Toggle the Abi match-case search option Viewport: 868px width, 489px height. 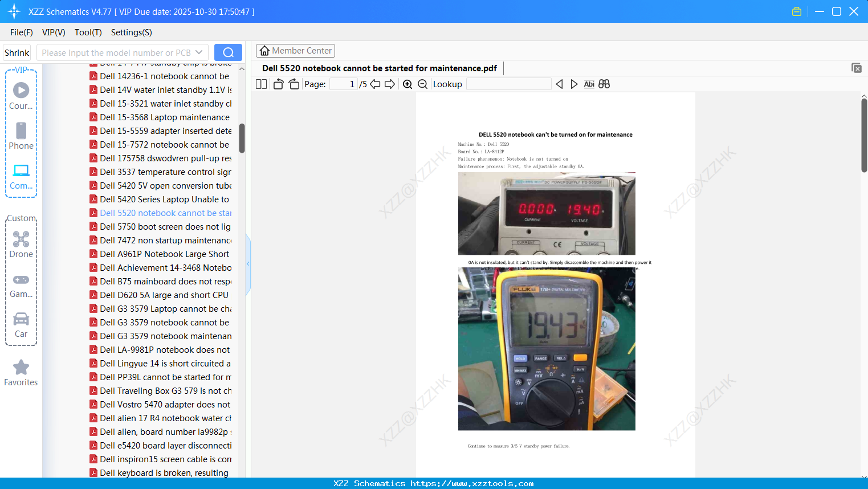(589, 84)
